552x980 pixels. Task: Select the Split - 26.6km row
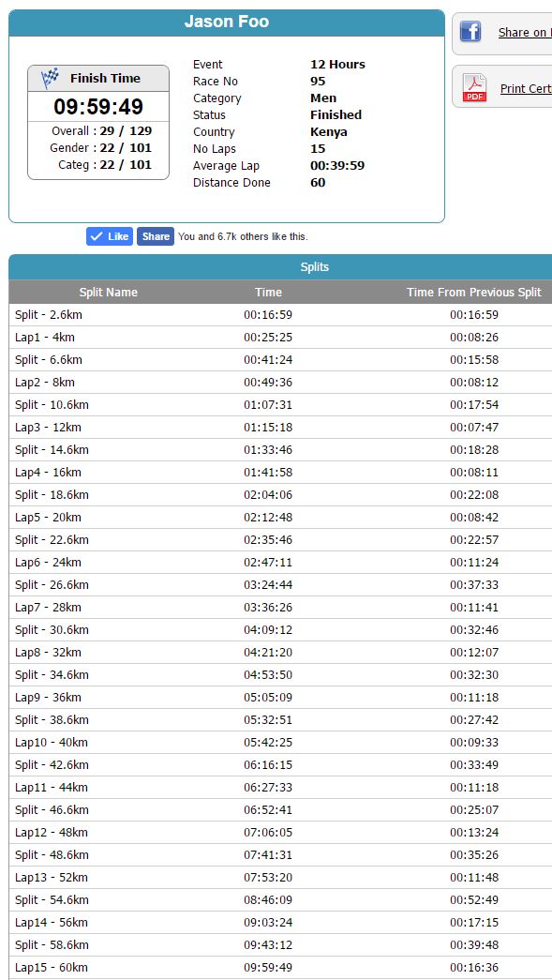[280, 585]
